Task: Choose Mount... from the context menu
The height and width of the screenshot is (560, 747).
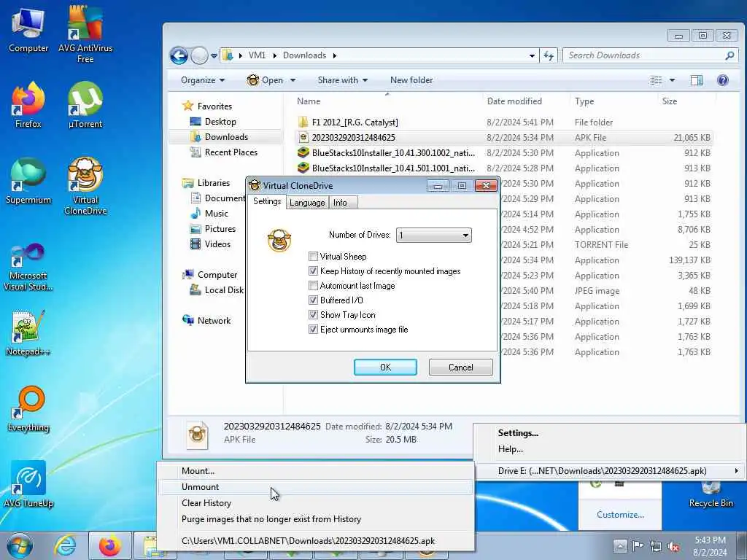Action: point(315,471)
